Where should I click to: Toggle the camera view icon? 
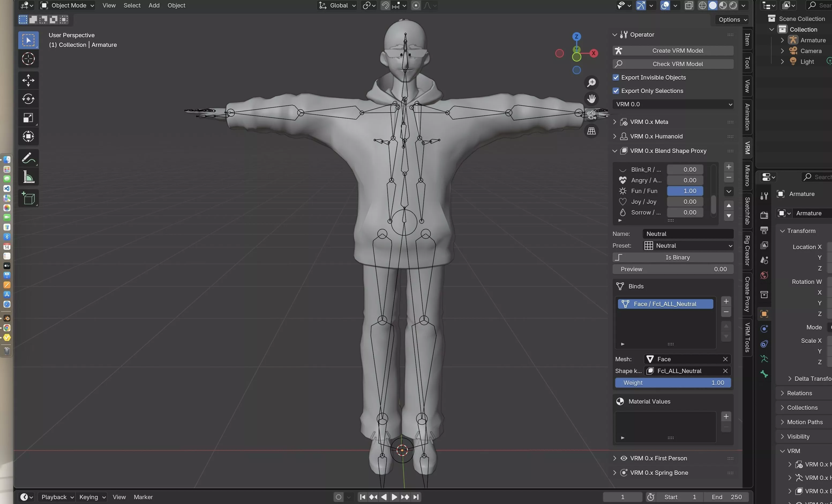[x=591, y=115]
